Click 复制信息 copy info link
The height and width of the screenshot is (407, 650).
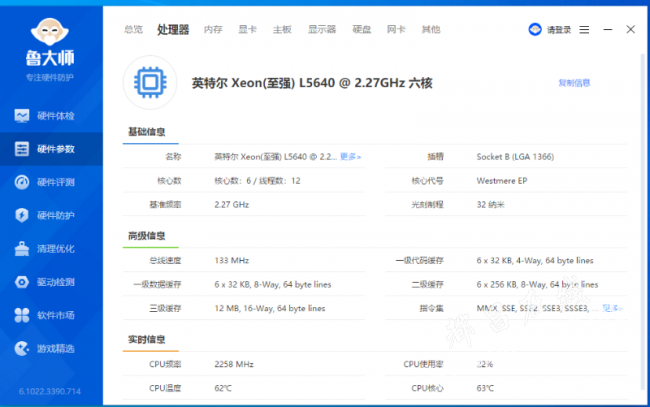click(574, 83)
